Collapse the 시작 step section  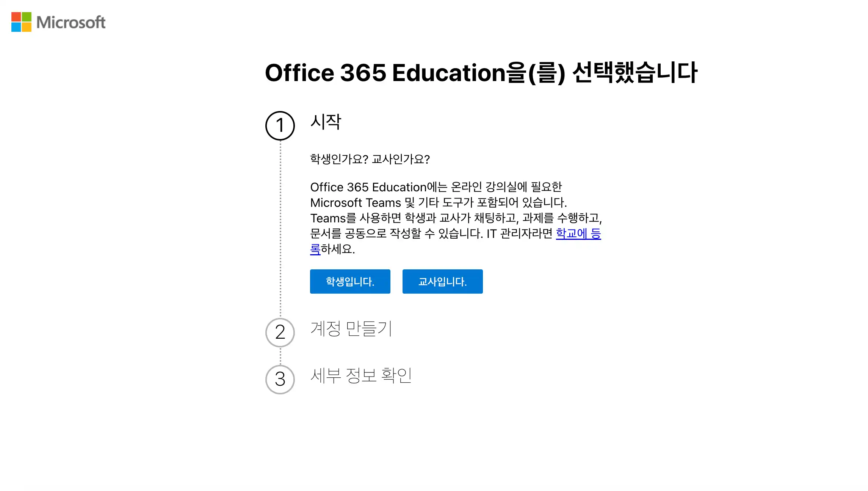[x=326, y=122]
